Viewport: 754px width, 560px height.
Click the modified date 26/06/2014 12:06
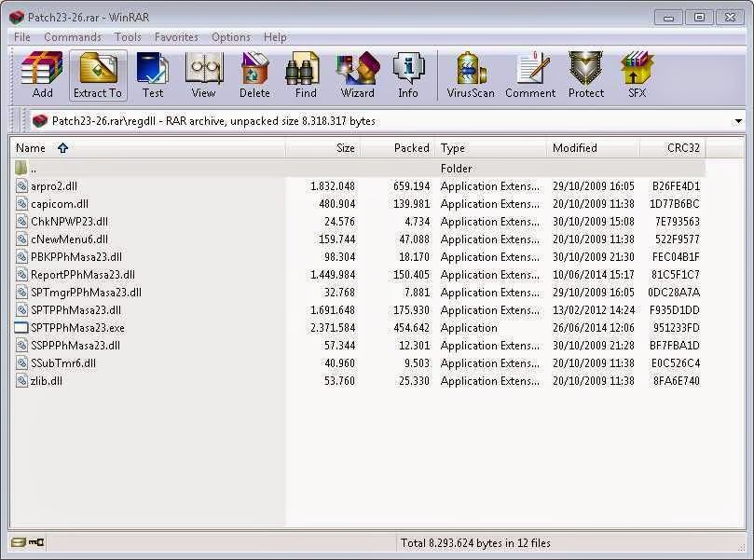tap(594, 328)
